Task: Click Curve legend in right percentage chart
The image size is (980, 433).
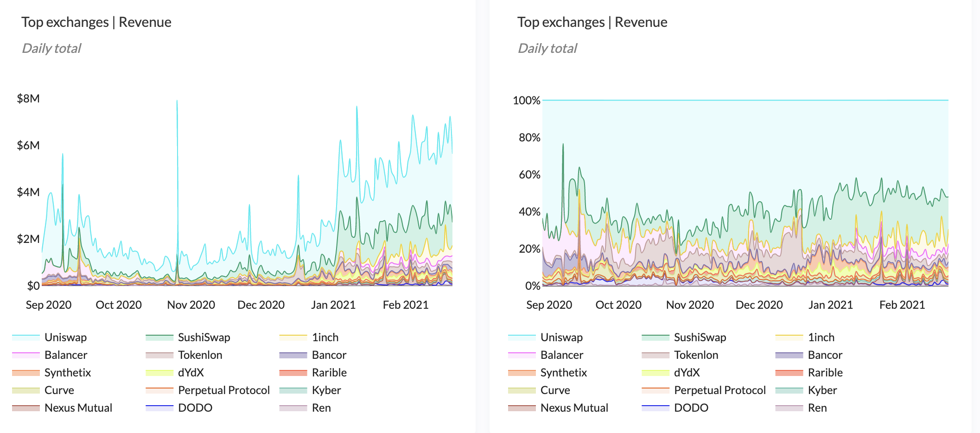Action: coord(539,390)
